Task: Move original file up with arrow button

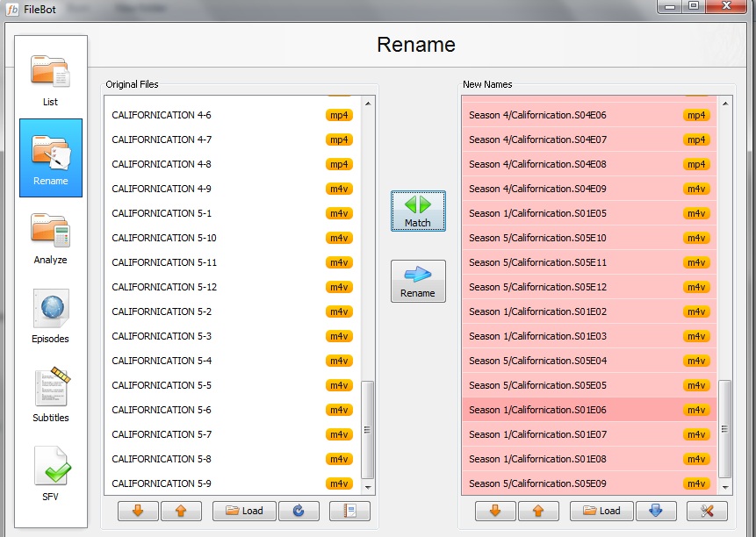Action: (181, 511)
